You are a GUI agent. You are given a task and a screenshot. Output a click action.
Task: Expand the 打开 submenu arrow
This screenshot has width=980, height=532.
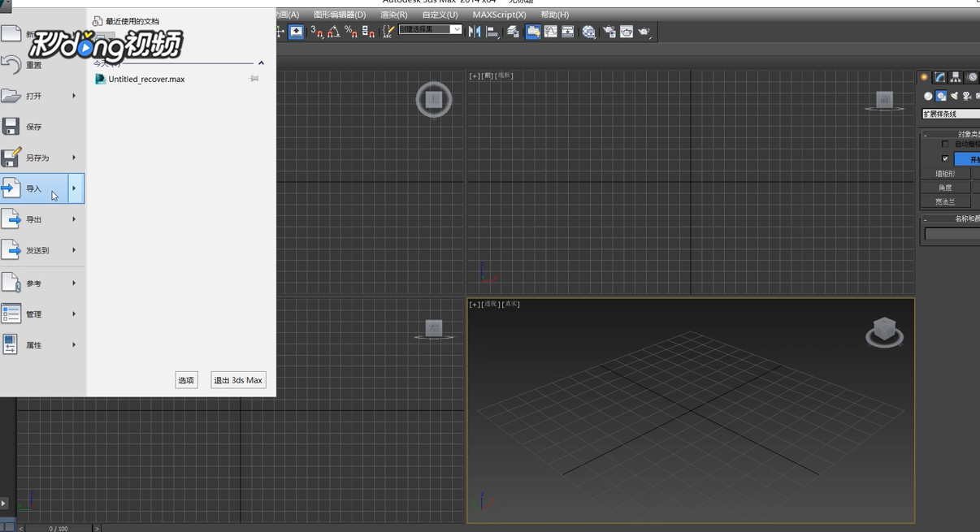click(74, 96)
